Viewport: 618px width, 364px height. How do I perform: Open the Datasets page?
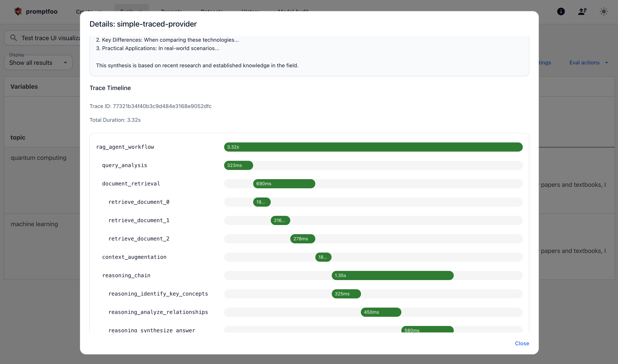tap(211, 11)
